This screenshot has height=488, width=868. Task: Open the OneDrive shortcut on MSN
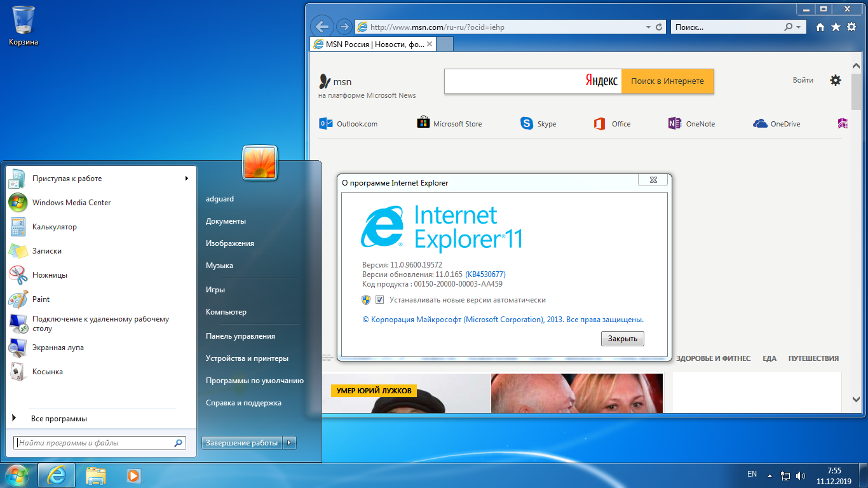(776, 124)
